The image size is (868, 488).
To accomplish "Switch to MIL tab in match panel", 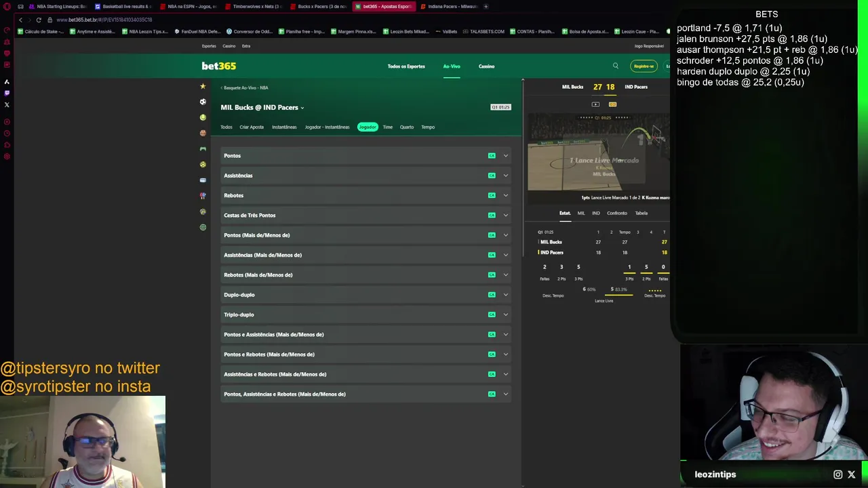I will [581, 213].
